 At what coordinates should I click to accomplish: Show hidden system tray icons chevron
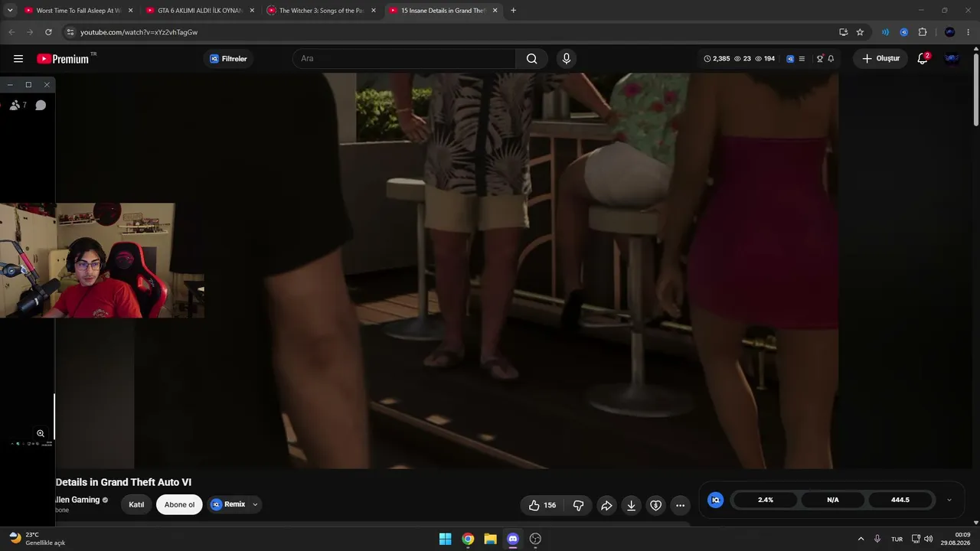(x=861, y=539)
